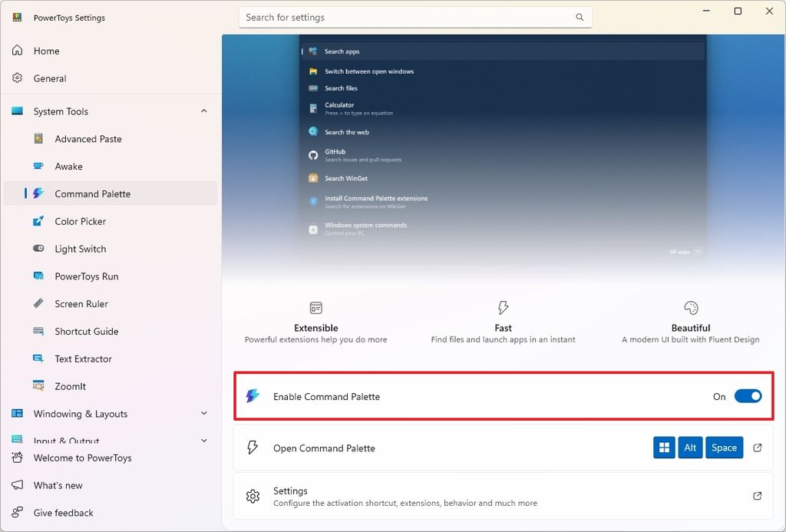Collapse the System Tools section
This screenshot has width=786, height=532.
(x=203, y=111)
